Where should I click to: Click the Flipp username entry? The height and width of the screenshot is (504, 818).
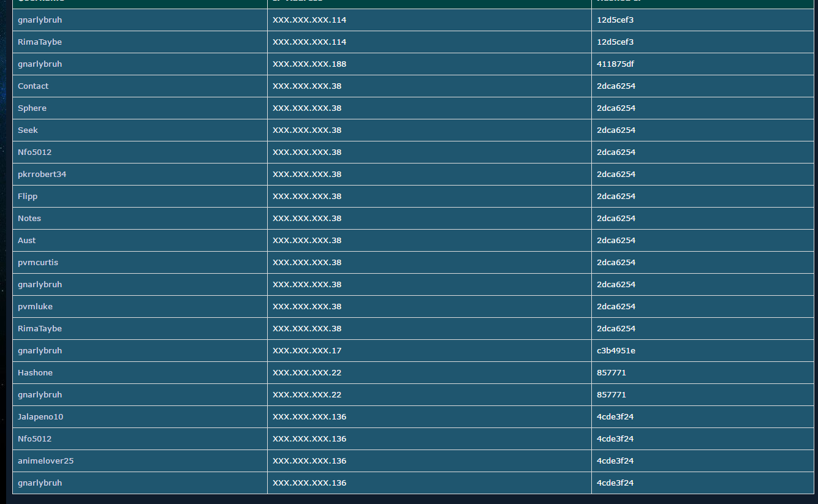coord(28,197)
